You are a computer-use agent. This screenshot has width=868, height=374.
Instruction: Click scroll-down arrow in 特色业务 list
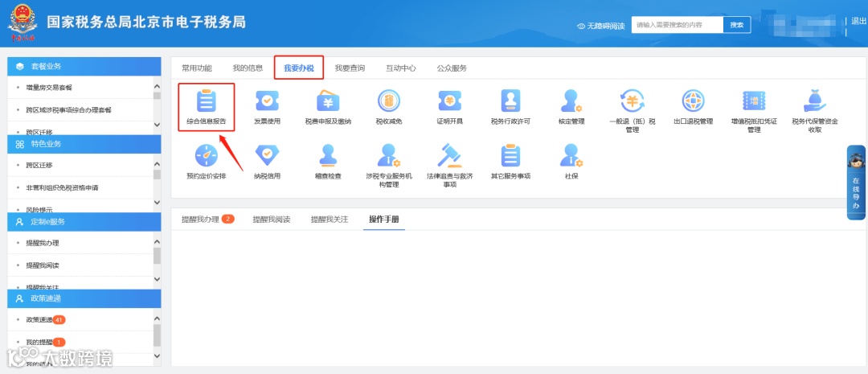pyautogui.click(x=157, y=203)
